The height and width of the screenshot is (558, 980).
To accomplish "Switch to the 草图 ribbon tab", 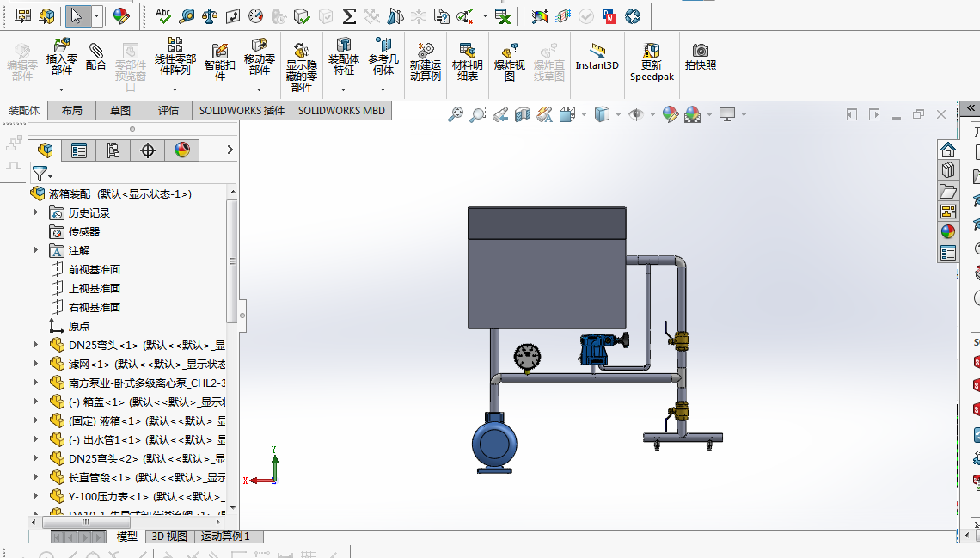I will coord(120,111).
